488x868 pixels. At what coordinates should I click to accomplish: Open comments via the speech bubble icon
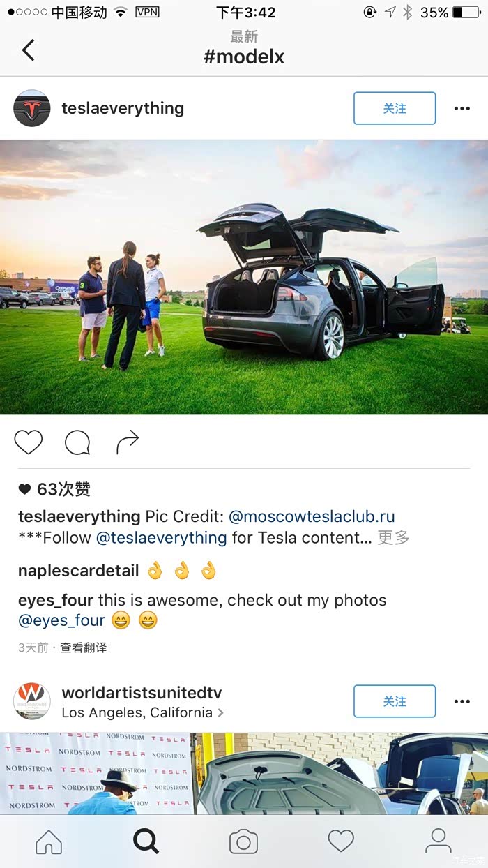(77, 442)
